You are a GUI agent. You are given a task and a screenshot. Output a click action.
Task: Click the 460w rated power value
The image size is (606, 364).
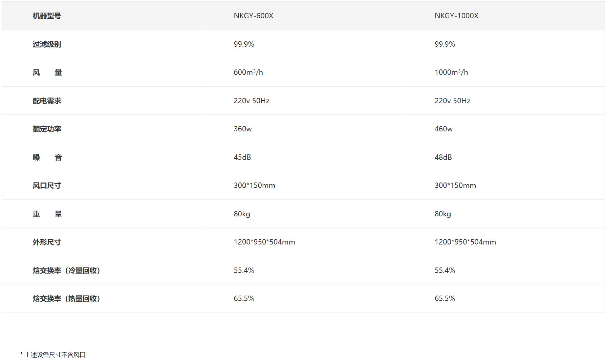click(x=443, y=129)
